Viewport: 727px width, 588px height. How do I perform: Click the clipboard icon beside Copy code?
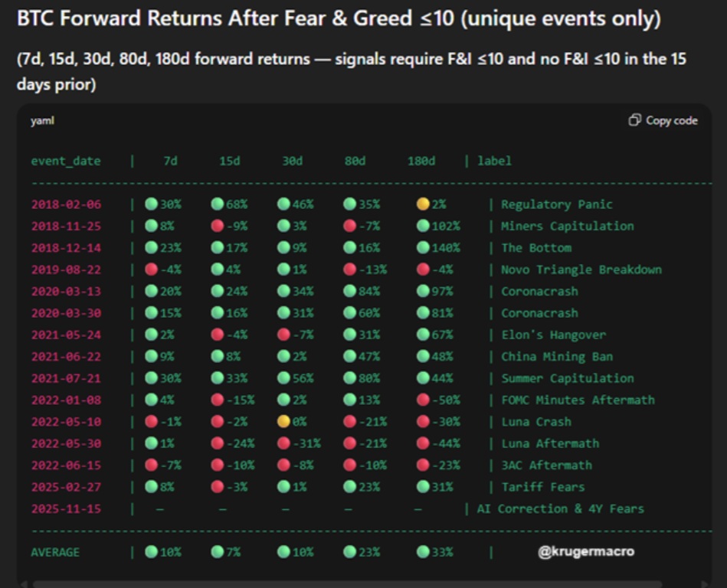pyautogui.click(x=634, y=120)
